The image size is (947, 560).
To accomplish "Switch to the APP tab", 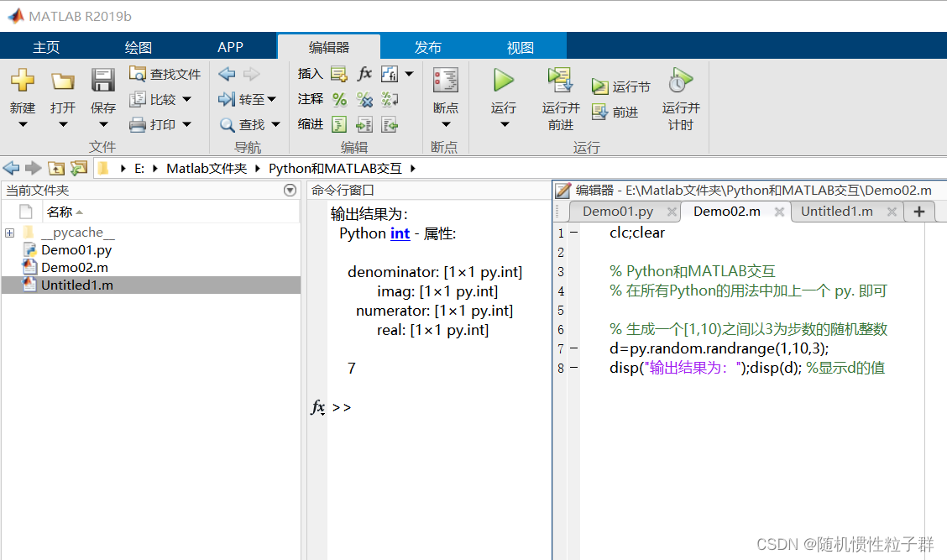I will pyautogui.click(x=230, y=47).
